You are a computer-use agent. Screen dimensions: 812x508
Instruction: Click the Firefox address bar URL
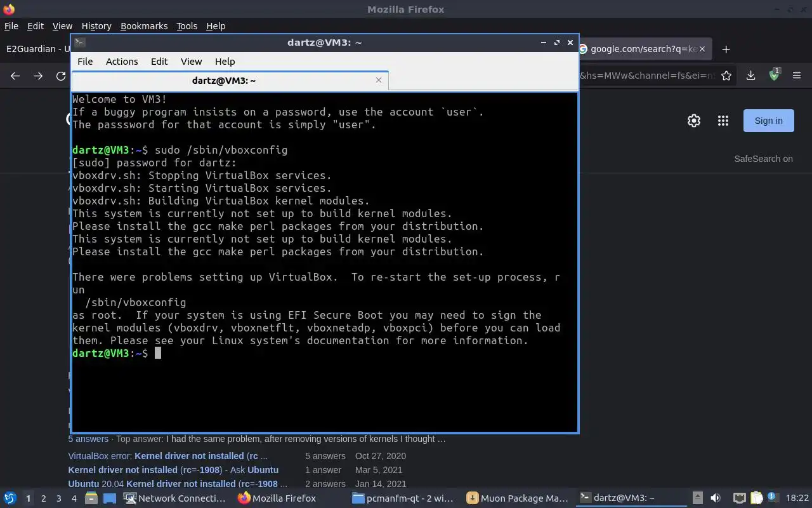click(647, 76)
